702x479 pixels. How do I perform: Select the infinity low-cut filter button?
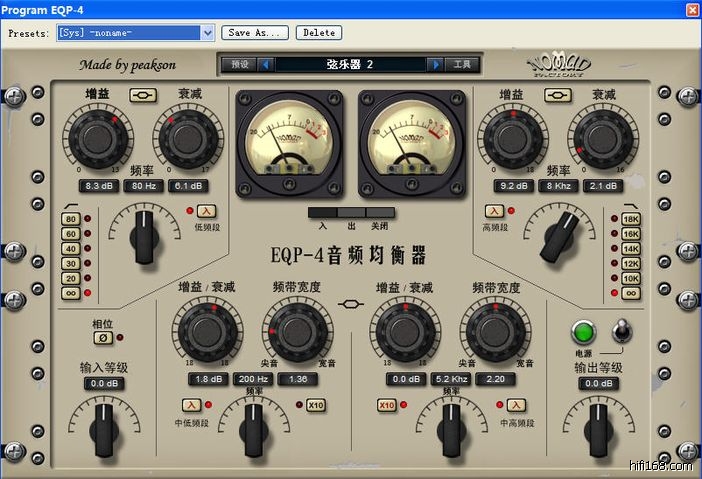[x=71, y=293]
